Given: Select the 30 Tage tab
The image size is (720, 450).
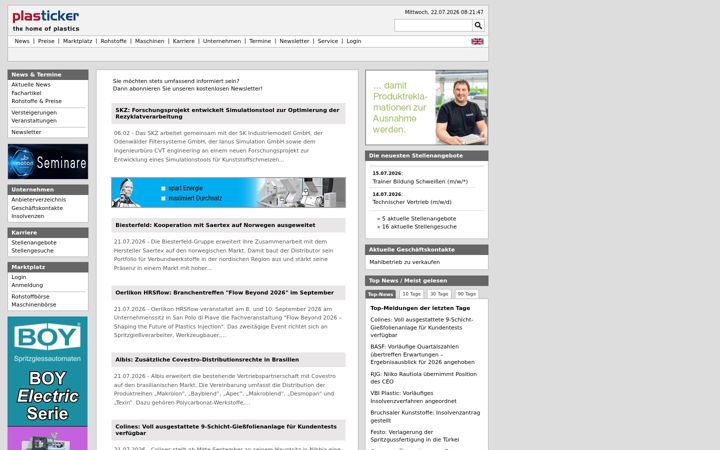Looking at the screenshot, I should pos(439,294).
